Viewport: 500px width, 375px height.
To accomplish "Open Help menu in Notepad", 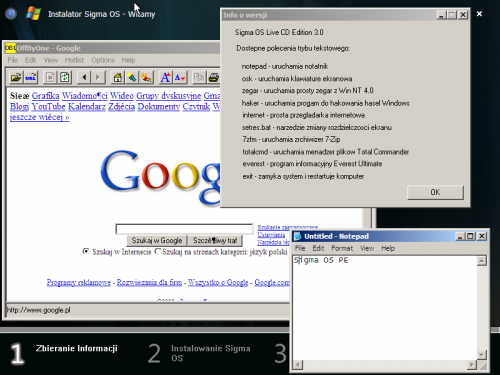I will click(x=388, y=248).
